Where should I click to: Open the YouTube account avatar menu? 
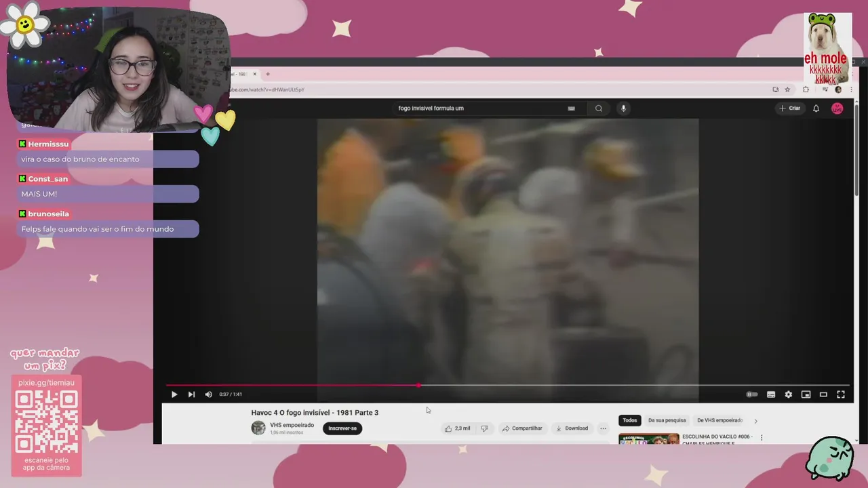[837, 108]
